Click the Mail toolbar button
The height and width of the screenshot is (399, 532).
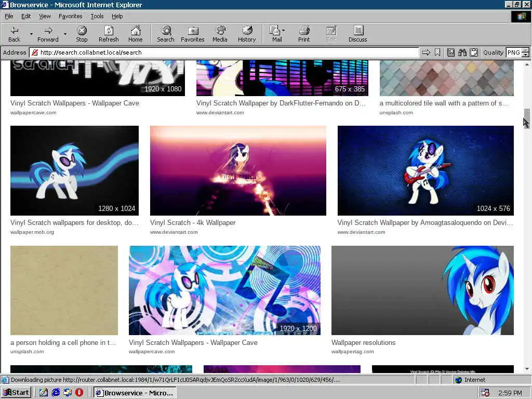pos(277,34)
